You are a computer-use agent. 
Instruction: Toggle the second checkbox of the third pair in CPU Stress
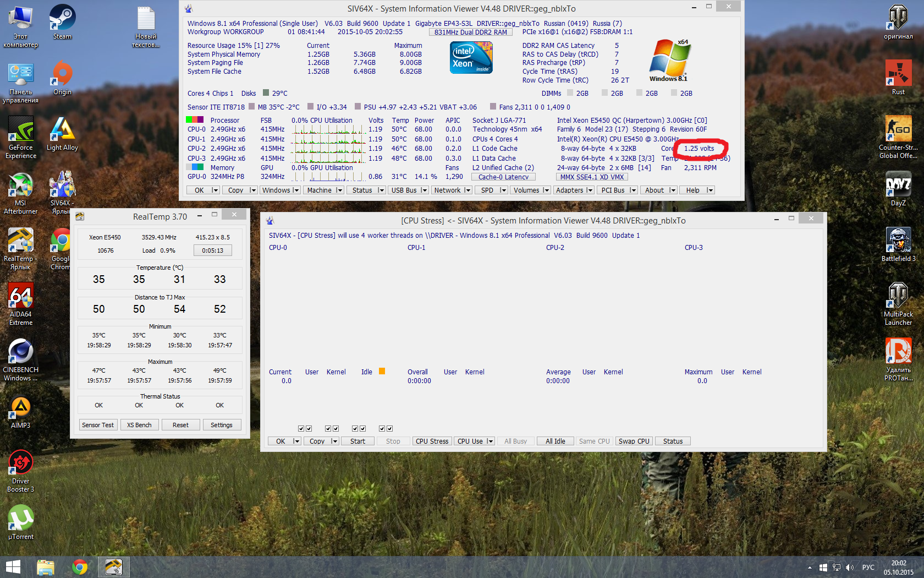pyautogui.click(x=363, y=428)
